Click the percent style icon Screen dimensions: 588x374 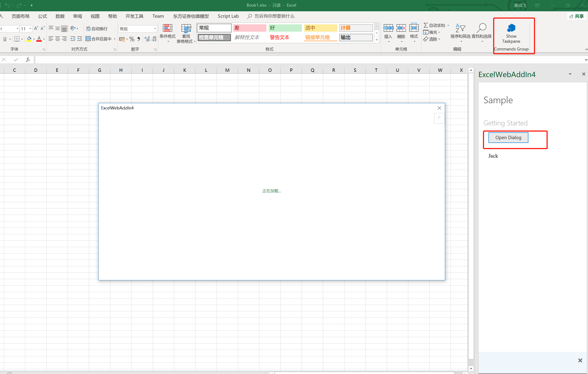(132, 39)
